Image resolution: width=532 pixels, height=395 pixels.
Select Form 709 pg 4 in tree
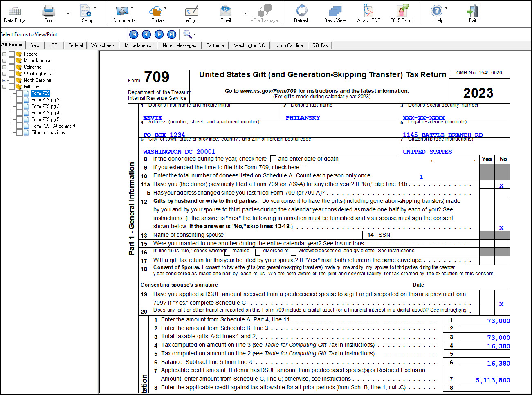[45, 113]
